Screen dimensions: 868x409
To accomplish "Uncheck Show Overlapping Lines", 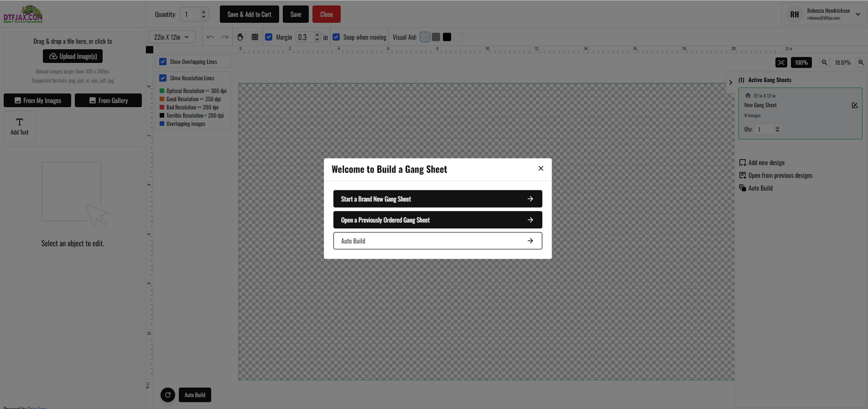I will pos(163,62).
